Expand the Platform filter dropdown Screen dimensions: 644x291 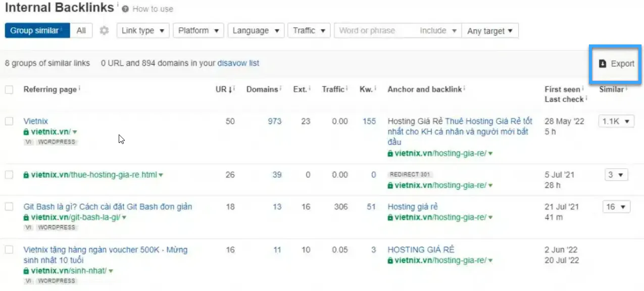coord(199,31)
